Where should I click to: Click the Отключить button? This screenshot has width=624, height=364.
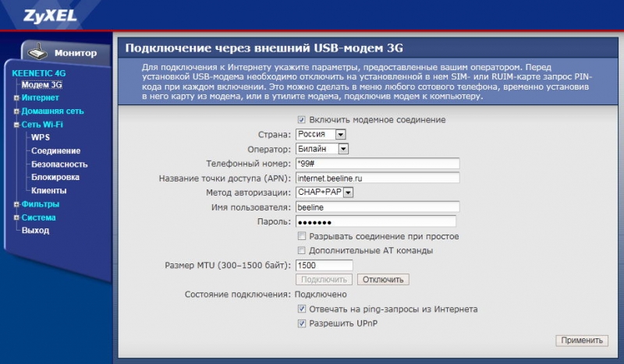[383, 280]
